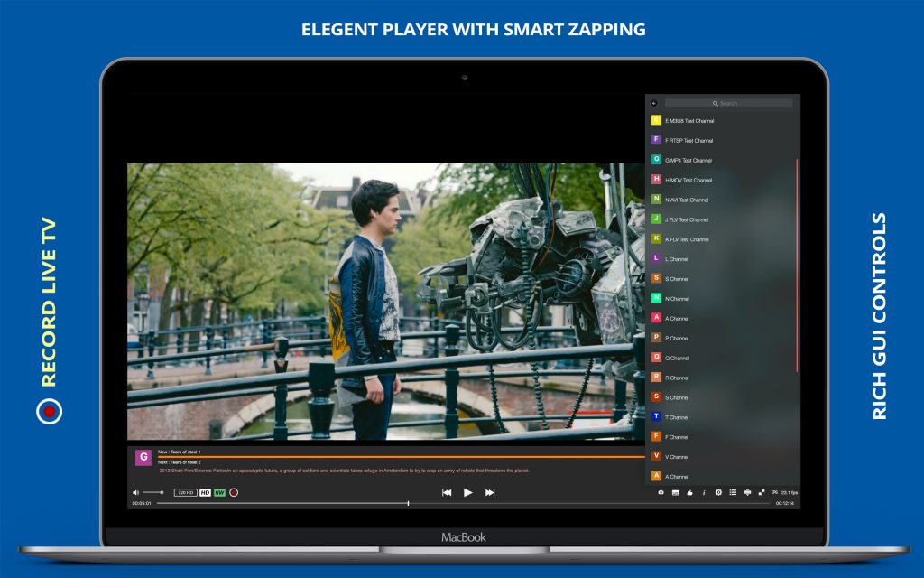Open the 720 HD quality selector
The height and width of the screenshot is (578, 924).
pos(185,492)
